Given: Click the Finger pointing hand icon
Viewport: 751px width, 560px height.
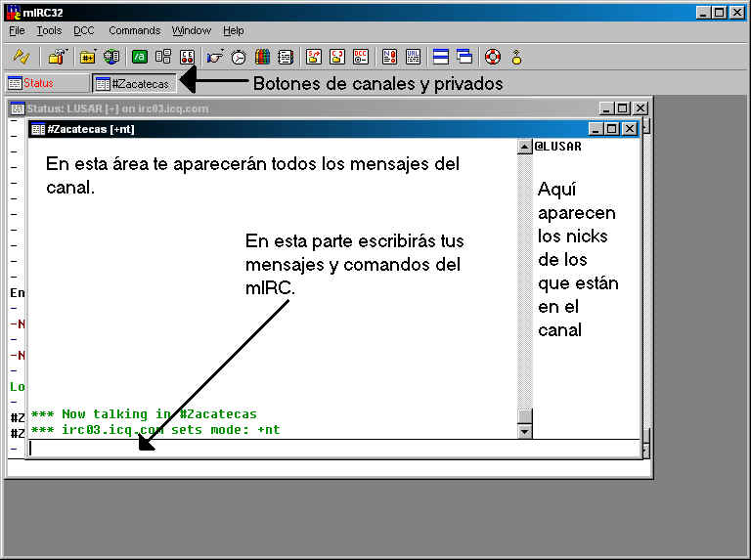Looking at the screenshot, I should 215,57.
